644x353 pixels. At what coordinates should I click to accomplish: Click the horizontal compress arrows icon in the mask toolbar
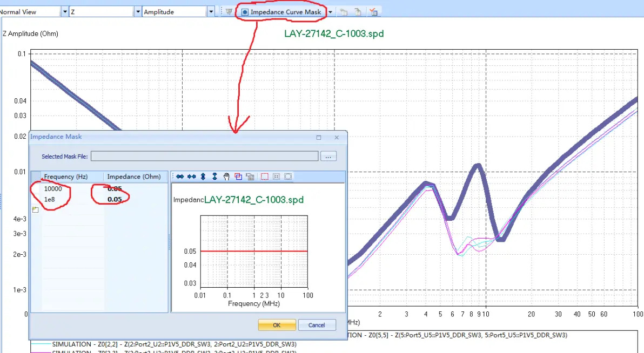click(x=191, y=176)
